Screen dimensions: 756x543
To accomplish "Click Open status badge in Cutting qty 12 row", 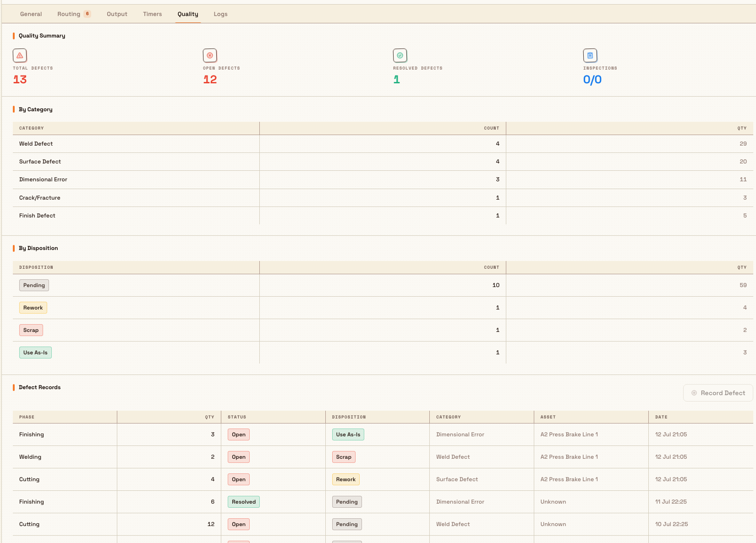I will click(x=239, y=524).
